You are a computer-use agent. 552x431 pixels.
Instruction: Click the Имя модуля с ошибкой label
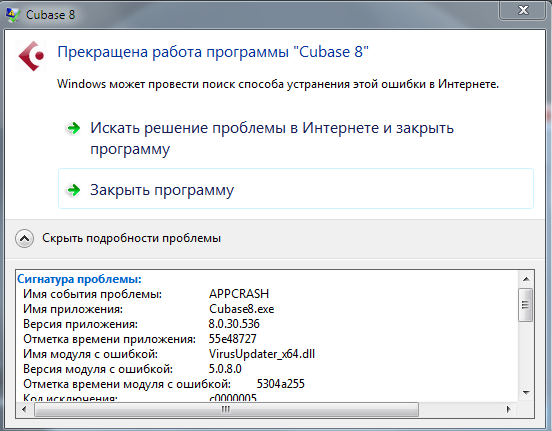[90, 354]
